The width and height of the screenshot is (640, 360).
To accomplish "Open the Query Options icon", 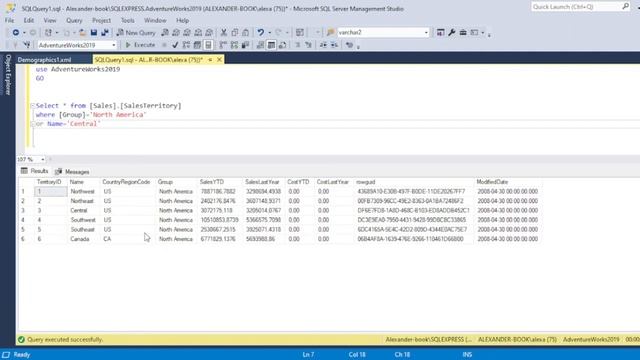I will pyautogui.click(x=197, y=45).
